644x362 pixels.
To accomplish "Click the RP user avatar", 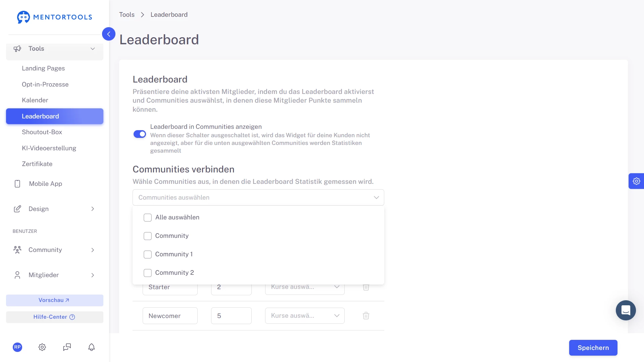I will (x=17, y=347).
